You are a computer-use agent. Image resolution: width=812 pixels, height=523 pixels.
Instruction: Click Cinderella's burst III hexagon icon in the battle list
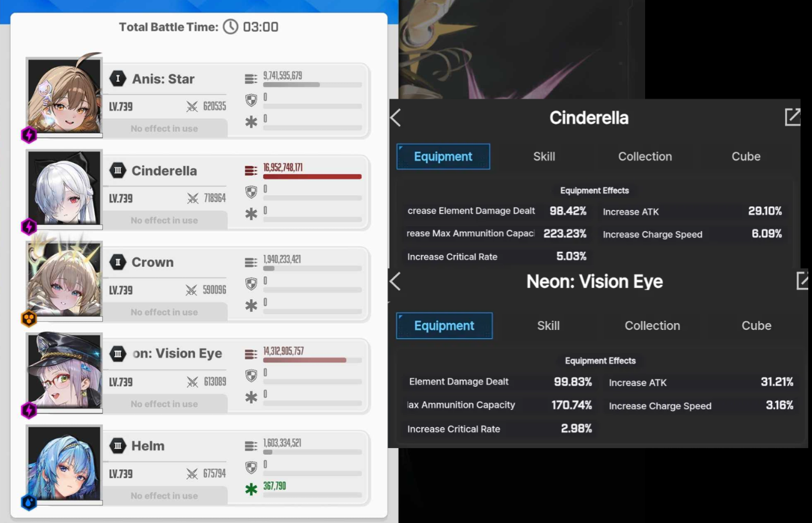point(118,171)
